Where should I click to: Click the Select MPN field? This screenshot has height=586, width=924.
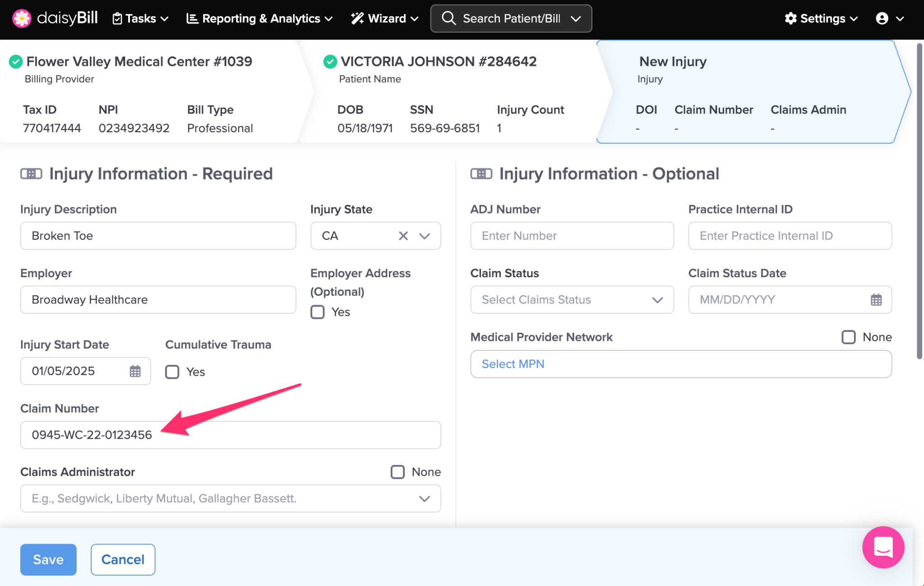[x=680, y=364]
